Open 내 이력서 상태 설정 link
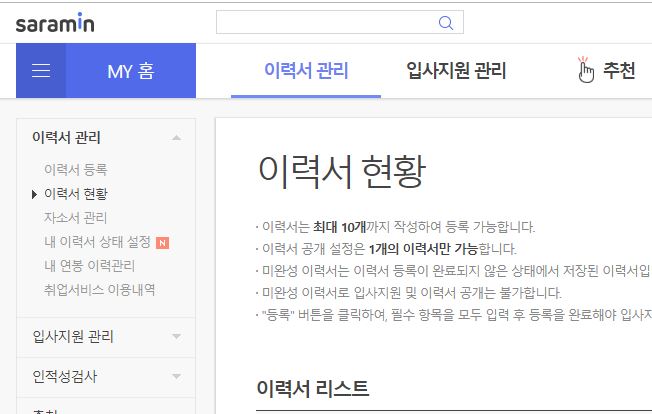The width and height of the screenshot is (652, 414). pyautogui.click(x=97, y=242)
